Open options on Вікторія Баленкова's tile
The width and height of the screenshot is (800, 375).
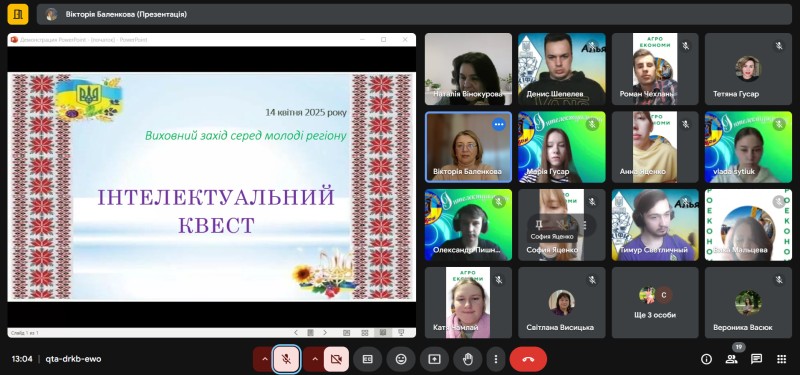pos(498,124)
